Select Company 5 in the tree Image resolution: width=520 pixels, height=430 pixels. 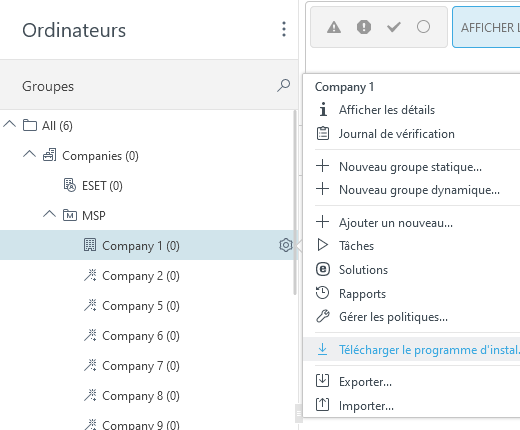(x=141, y=306)
